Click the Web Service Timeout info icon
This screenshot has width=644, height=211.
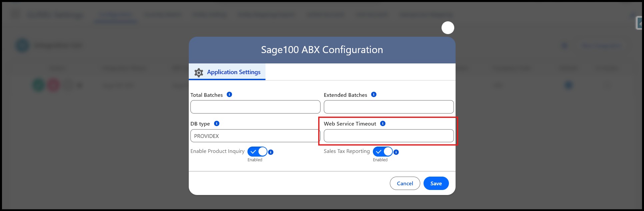coord(383,124)
